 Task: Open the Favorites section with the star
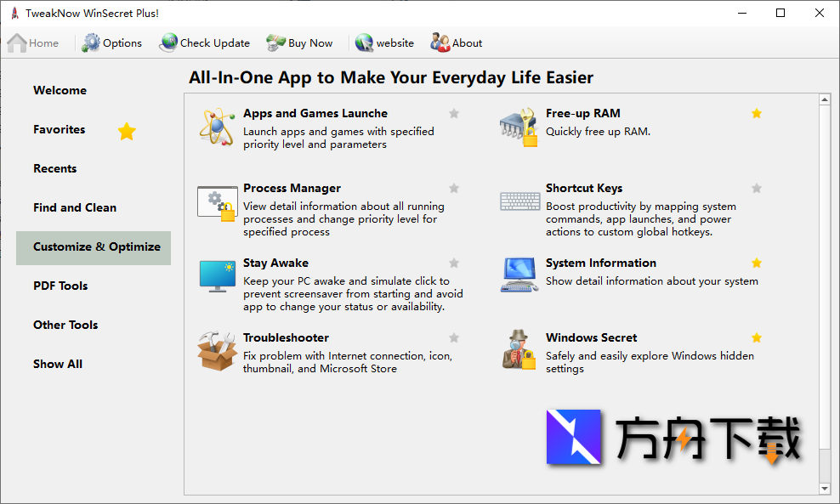pos(60,129)
